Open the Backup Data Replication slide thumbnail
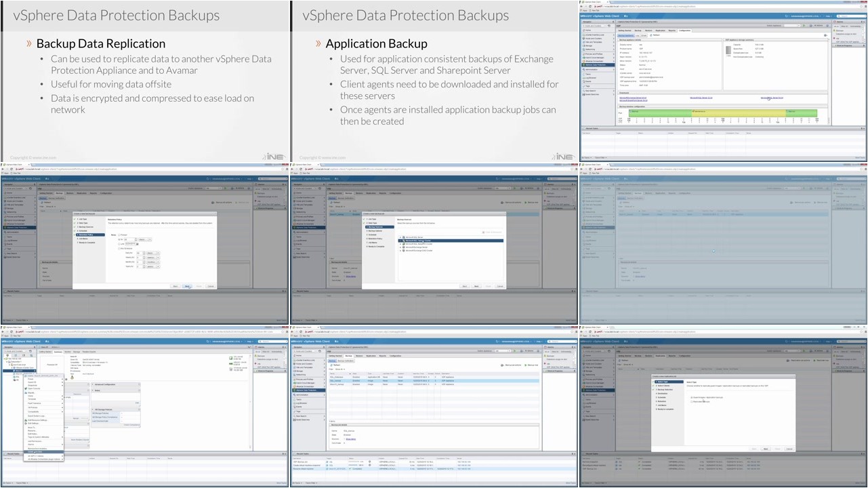 pyautogui.click(x=144, y=81)
